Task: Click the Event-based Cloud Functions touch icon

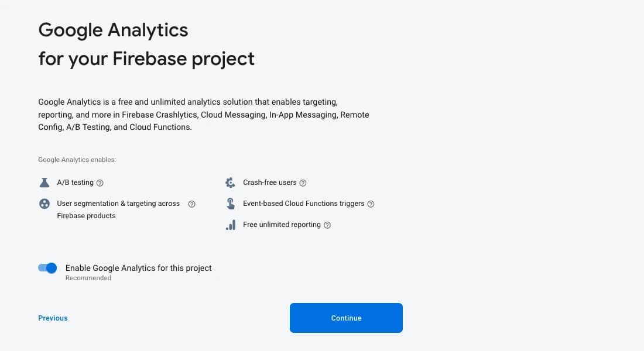Action: (x=231, y=204)
